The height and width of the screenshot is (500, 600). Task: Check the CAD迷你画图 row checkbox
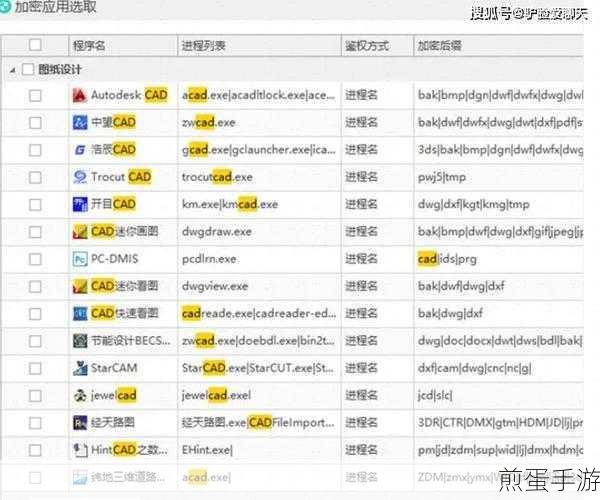[35, 232]
